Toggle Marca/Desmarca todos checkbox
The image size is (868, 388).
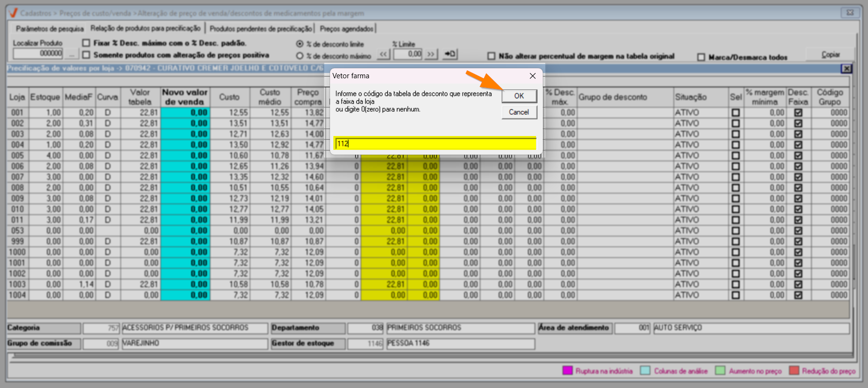click(x=701, y=57)
